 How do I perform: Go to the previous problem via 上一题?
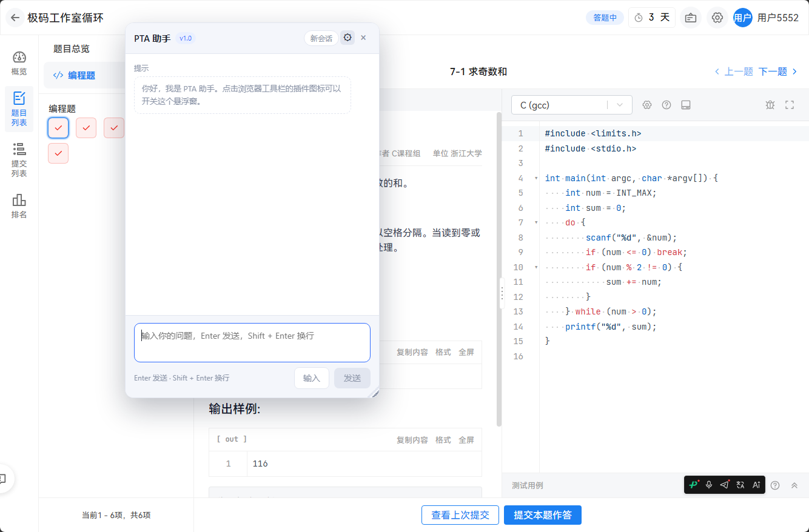coord(734,71)
